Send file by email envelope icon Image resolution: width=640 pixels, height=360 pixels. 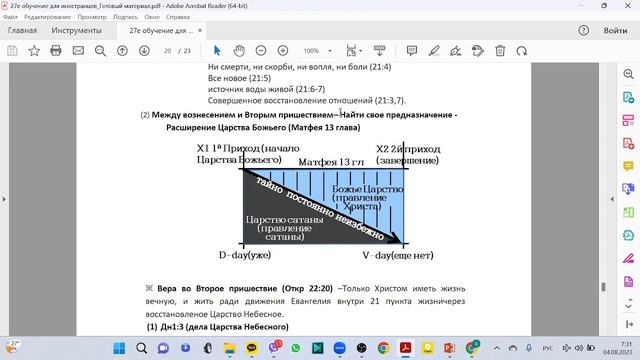78,51
